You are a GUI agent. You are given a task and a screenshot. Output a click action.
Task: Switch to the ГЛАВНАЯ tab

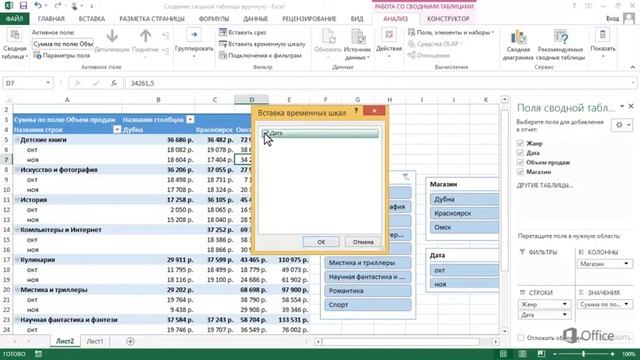(51, 19)
